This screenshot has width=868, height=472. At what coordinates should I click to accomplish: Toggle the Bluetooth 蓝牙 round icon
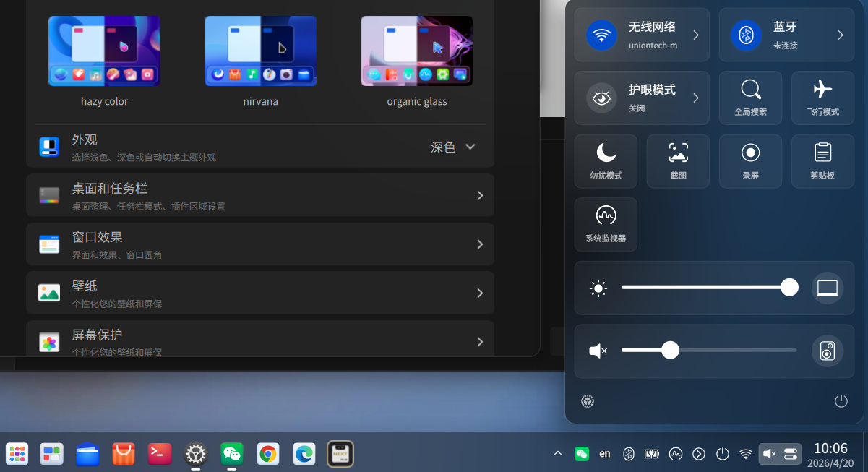click(747, 35)
